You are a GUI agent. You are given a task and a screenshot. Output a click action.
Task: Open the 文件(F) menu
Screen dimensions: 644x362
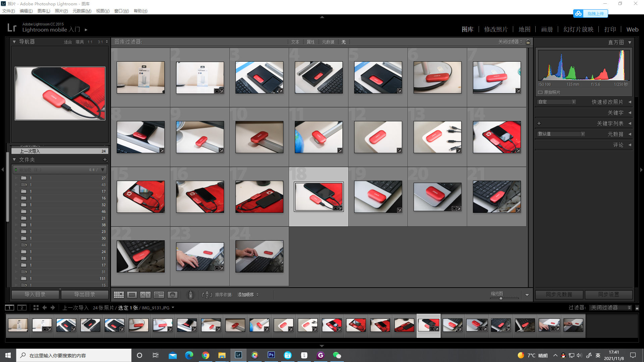pos(9,11)
